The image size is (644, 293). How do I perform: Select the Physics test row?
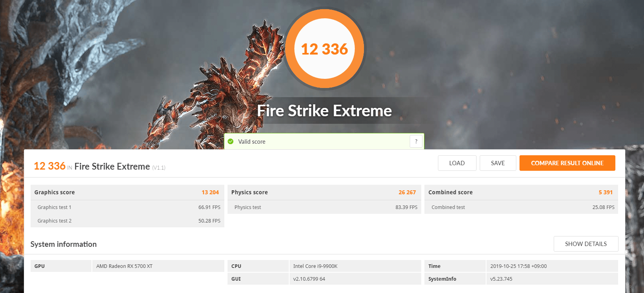[324, 207]
